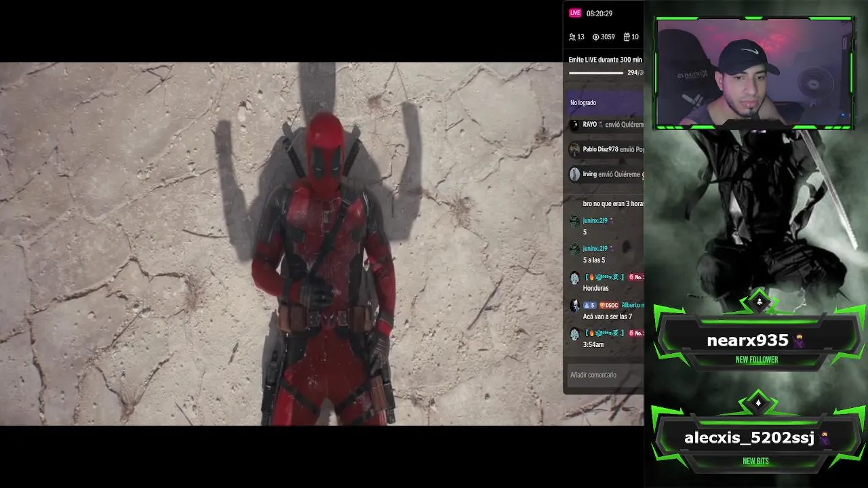Click Pablo Díaz978's profile avatar
Viewport: 868px width, 488px height.
574,150
